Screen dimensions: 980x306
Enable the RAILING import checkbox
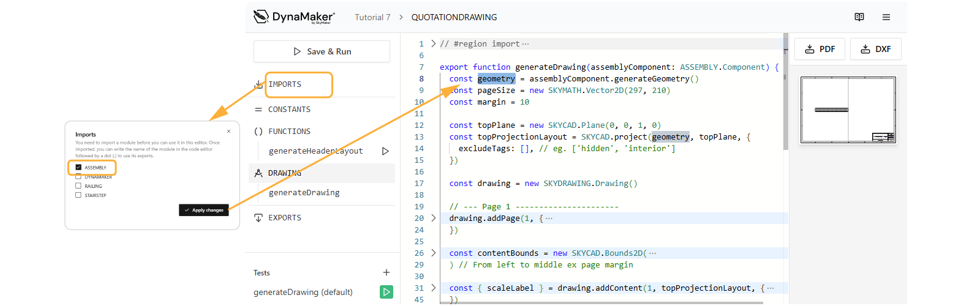[78, 186]
